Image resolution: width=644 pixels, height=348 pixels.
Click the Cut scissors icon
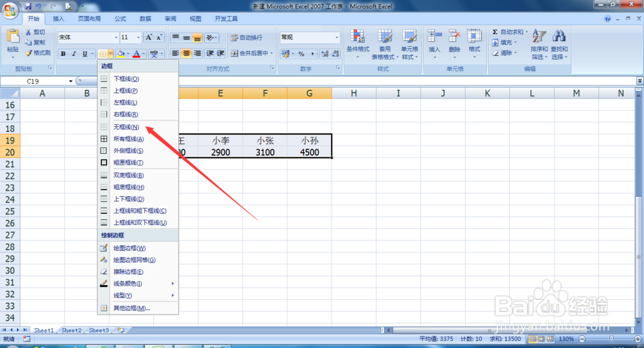[28, 32]
